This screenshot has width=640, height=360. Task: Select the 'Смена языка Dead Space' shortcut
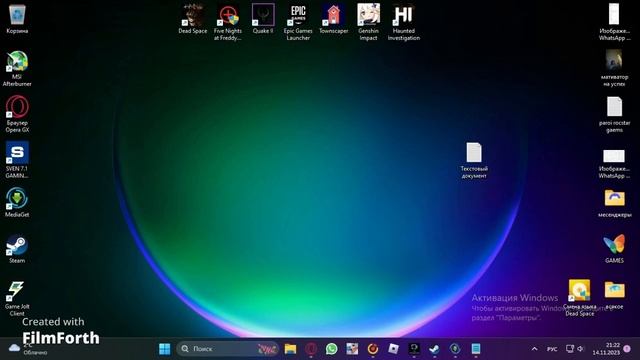coord(580,298)
